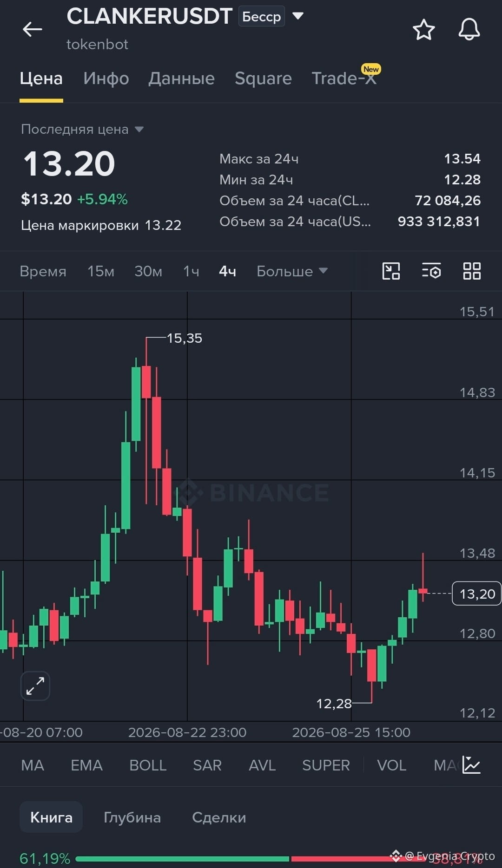The height and width of the screenshot is (868, 502).
Task: Switch to the Цена tab
Action: (41, 78)
